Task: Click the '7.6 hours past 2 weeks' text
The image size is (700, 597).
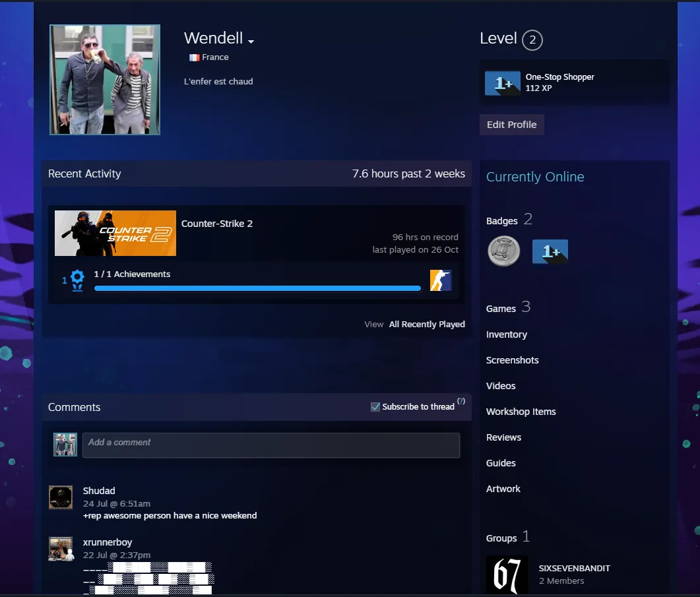Action: tap(408, 173)
